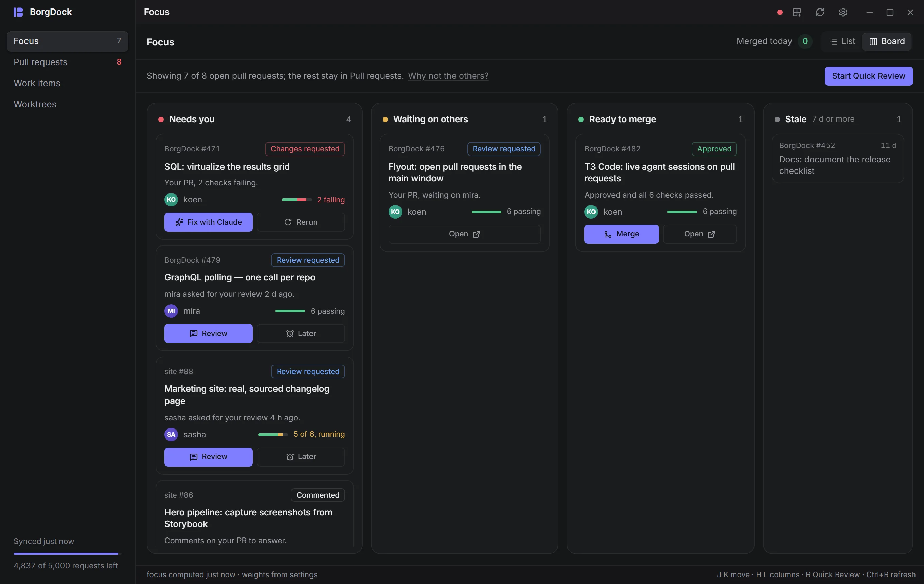Click the requests-left quota bar in sidebar
The image size is (924, 584).
point(68,554)
